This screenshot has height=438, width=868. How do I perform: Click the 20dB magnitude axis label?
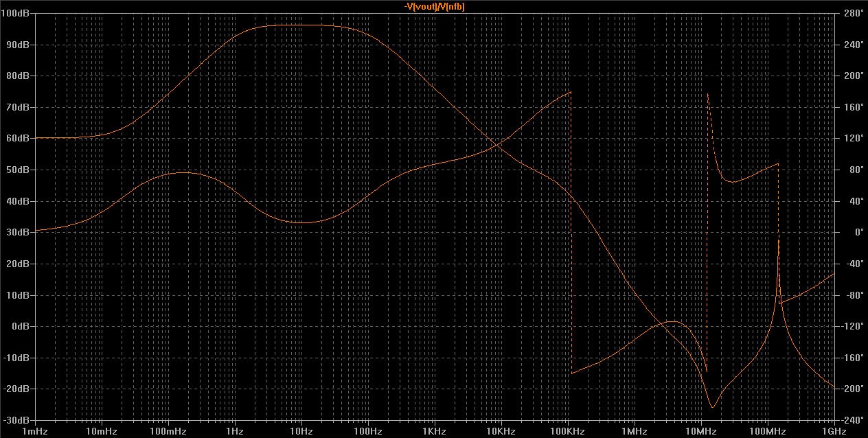17,264
